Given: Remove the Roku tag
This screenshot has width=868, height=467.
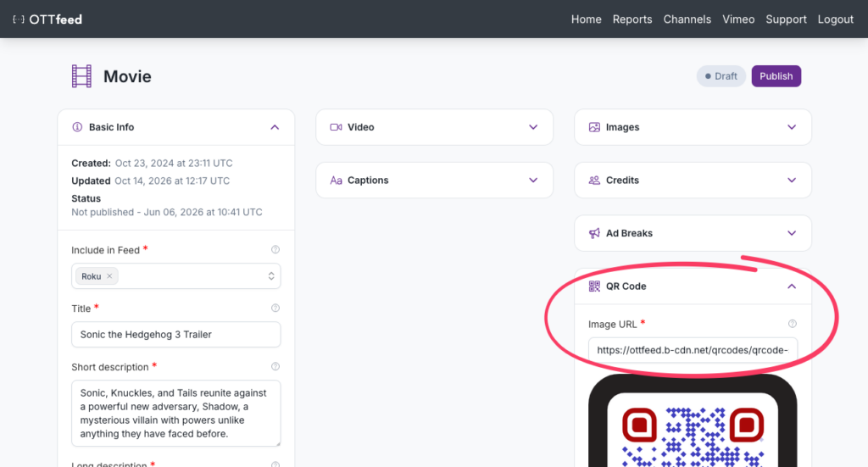Looking at the screenshot, I should [x=109, y=276].
